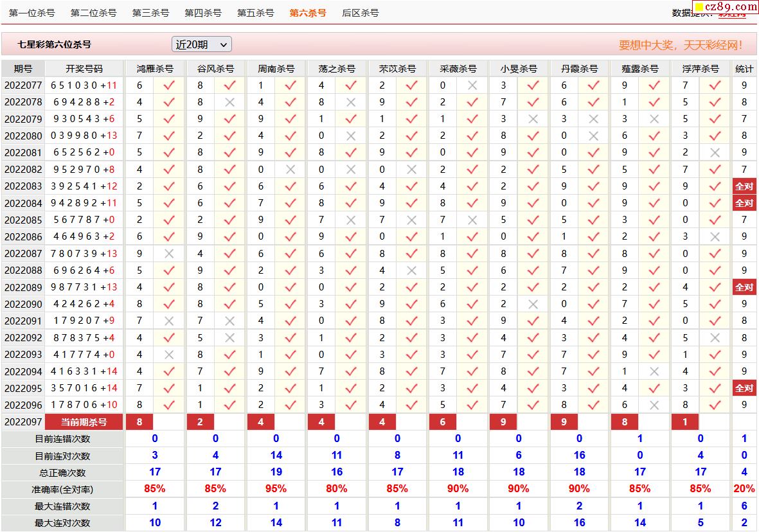This screenshot has height=532, width=759.
Task: Click the 统计 column header
Action: pos(744,69)
